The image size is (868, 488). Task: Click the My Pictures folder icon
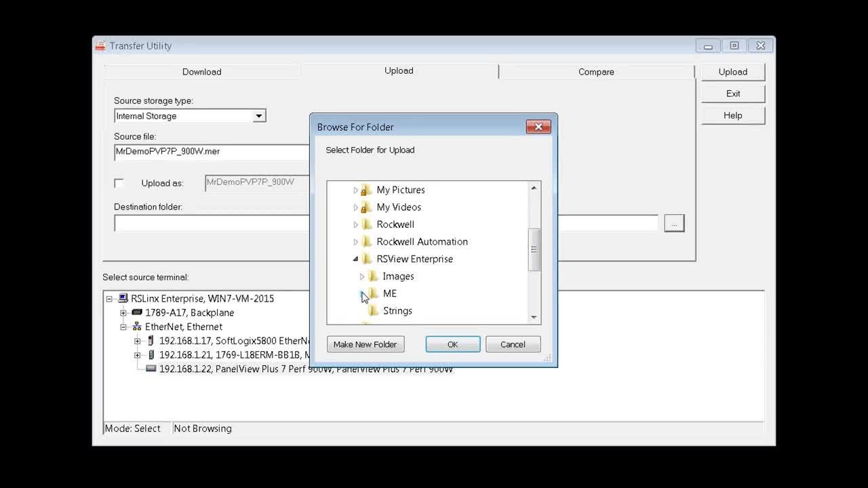[x=366, y=190]
